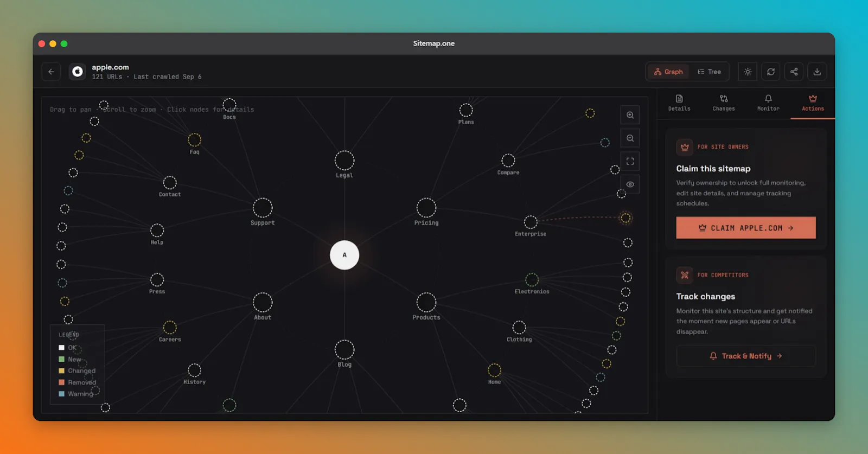The width and height of the screenshot is (868, 454).
Task: Click the 'Sitemap.one' window title
Action: coord(434,43)
